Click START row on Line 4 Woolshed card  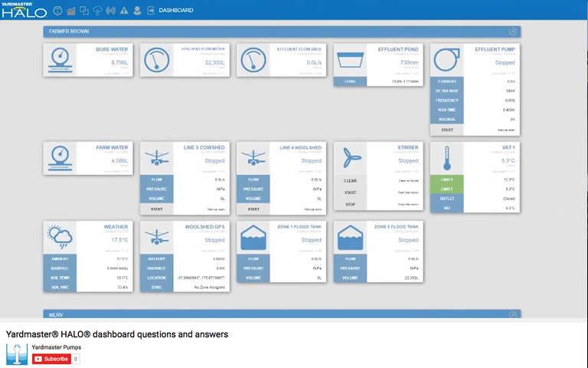[x=282, y=209]
